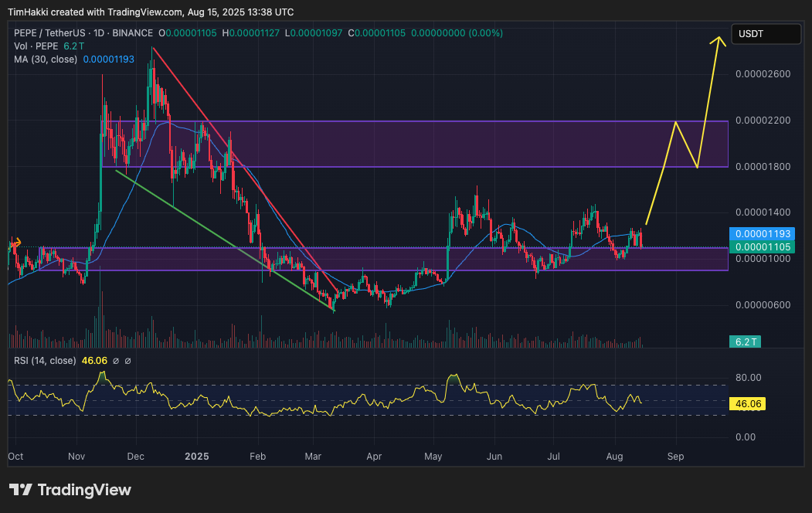Click the first ∅ symbol next to the RSI value
Viewport: 812px width, 513px height.
115,361
